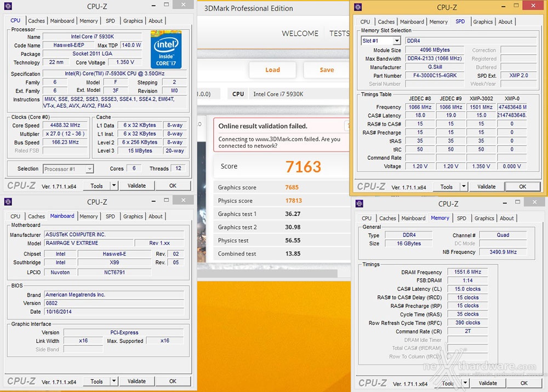
Task: Open Tools dropdown arrow in CPU window
Action: 114,186
